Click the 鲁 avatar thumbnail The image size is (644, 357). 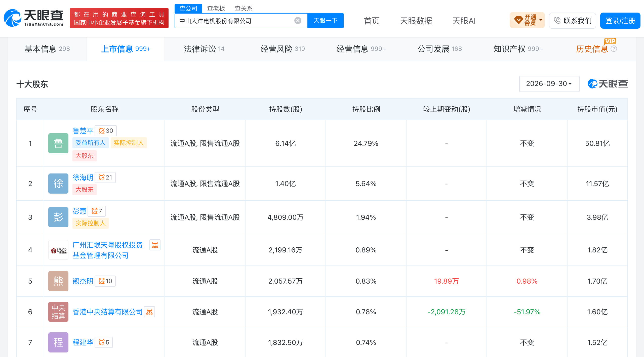click(58, 143)
